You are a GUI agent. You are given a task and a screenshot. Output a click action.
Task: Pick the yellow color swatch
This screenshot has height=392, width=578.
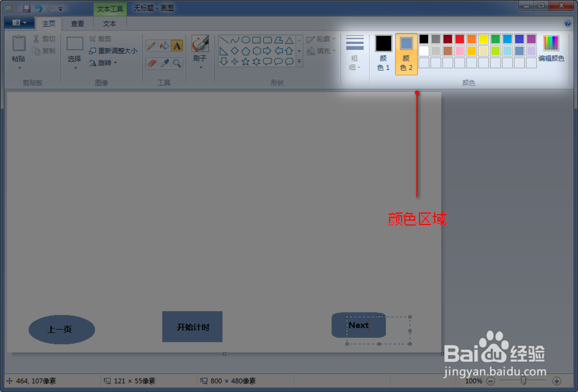pos(484,39)
